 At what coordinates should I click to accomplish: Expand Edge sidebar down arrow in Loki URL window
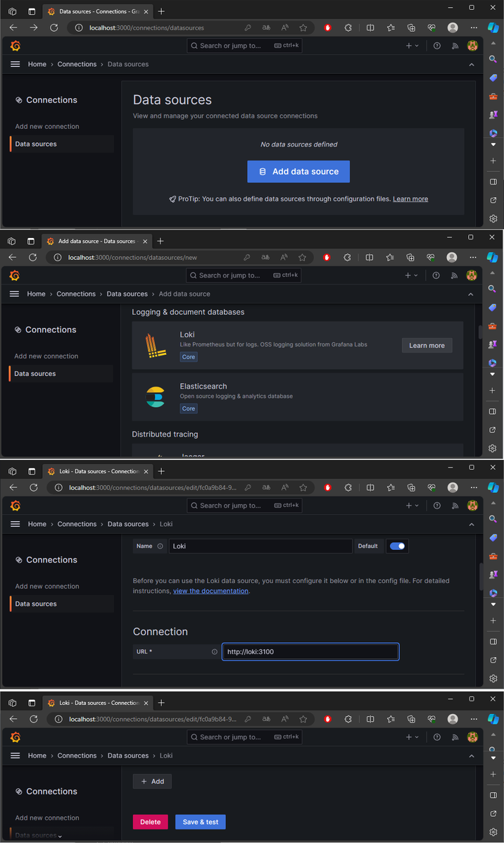(x=493, y=604)
